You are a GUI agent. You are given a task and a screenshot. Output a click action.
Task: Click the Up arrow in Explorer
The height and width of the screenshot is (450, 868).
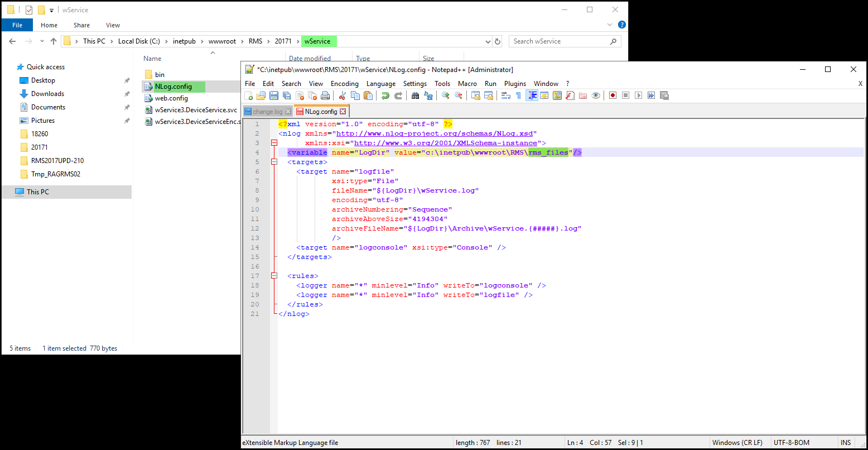(x=54, y=41)
